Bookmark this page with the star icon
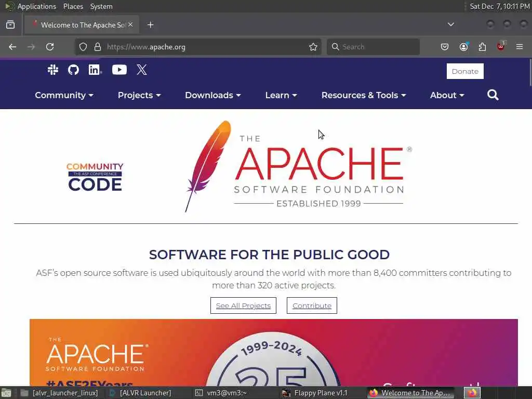 click(313, 47)
